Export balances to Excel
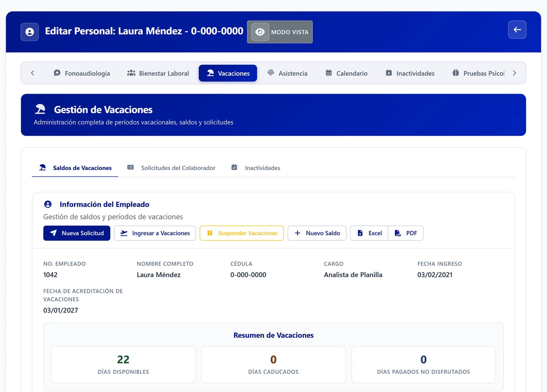Screen dimensions: 547x392 (x=369, y=233)
